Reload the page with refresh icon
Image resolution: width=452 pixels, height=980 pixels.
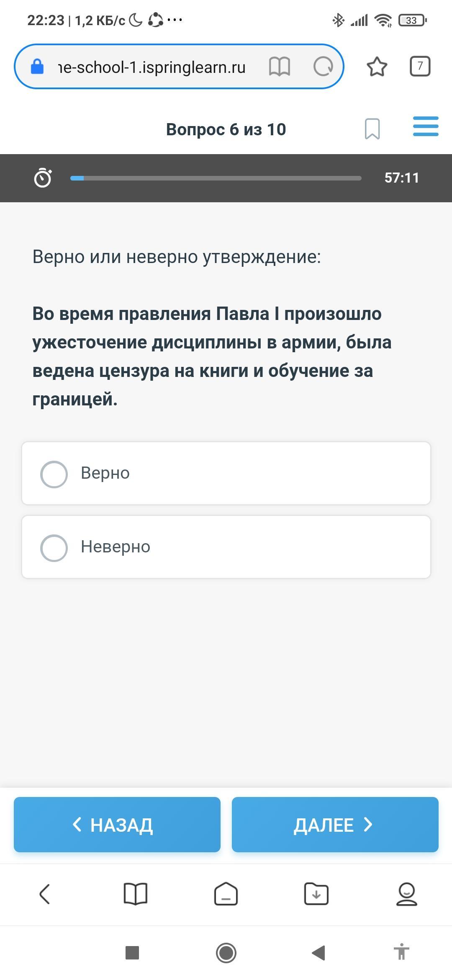click(x=323, y=66)
